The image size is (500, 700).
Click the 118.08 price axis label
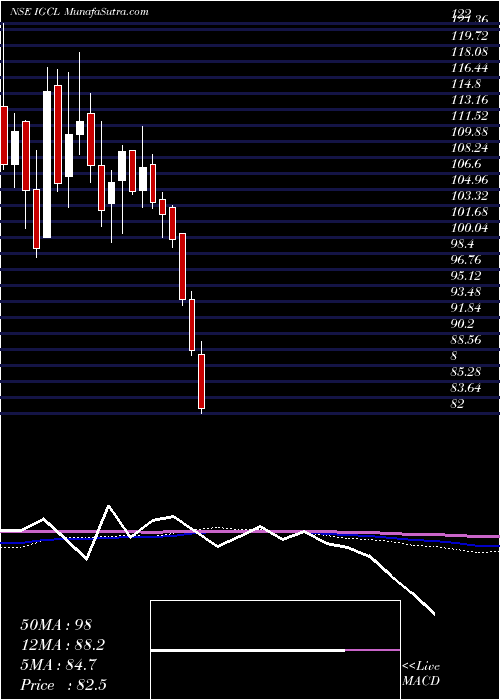click(x=469, y=53)
